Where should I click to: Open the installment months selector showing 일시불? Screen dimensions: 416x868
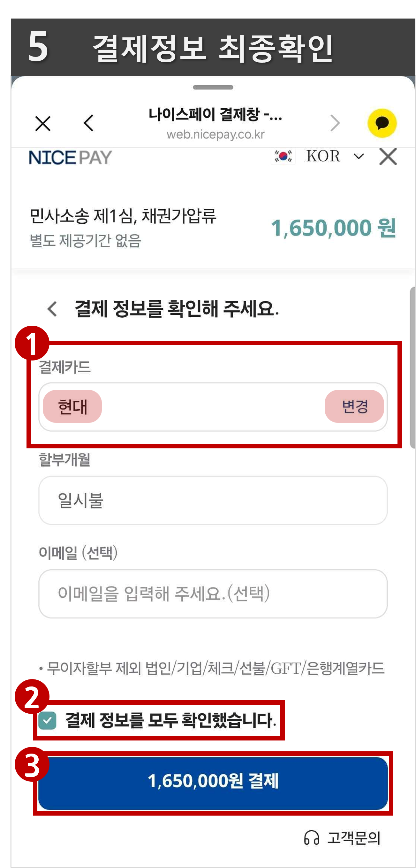click(213, 500)
